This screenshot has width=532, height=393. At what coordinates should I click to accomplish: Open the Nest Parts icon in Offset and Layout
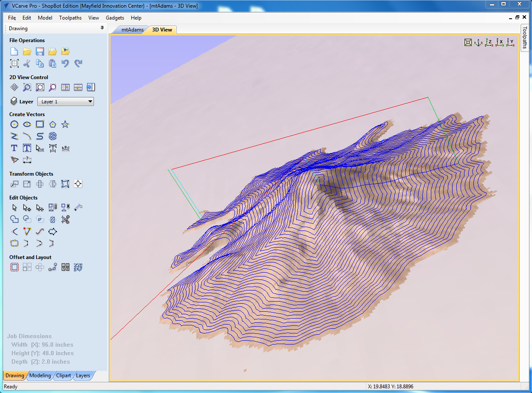(78, 267)
